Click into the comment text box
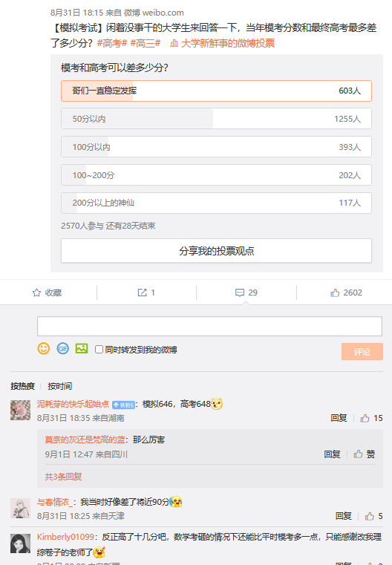 tap(209, 327)
